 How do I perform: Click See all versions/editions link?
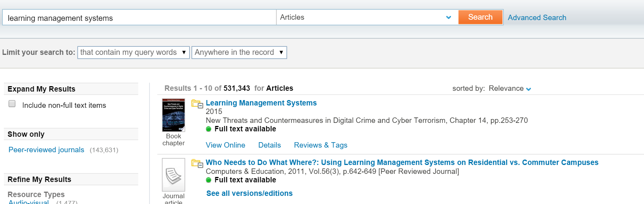(x=249, y=194)
